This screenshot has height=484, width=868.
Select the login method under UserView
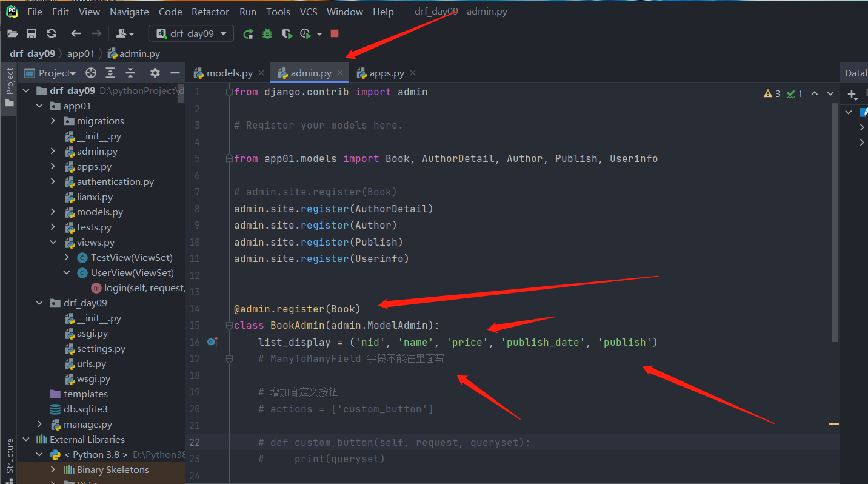(138, 288)
